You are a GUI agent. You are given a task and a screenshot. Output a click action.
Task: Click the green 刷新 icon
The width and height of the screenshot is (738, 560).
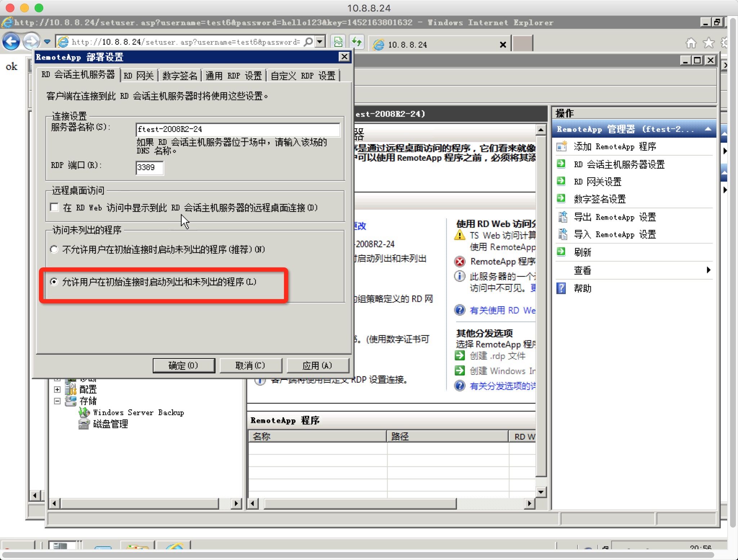(561, 252)
